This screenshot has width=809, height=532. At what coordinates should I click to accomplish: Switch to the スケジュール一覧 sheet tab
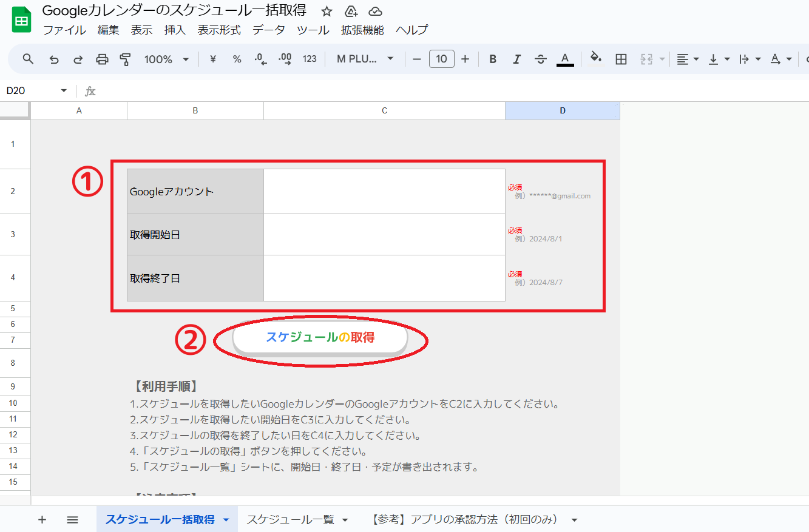pyautogui.click(x=290, y=520)
